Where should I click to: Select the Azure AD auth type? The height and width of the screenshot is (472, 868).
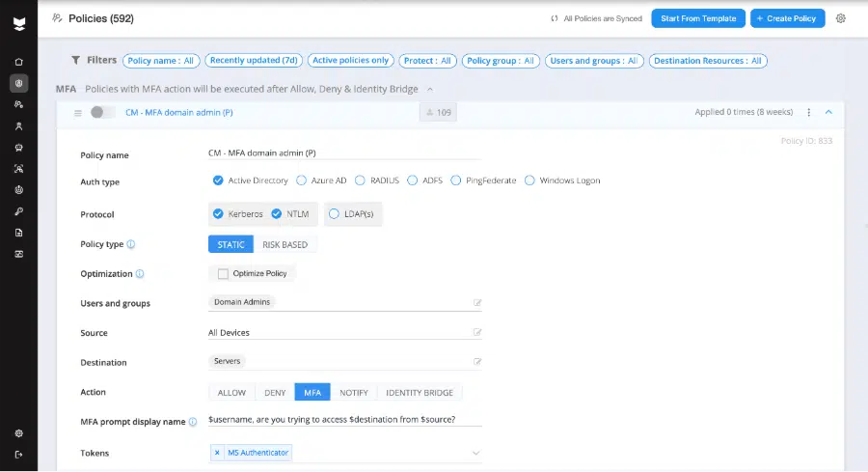(302, 180)
